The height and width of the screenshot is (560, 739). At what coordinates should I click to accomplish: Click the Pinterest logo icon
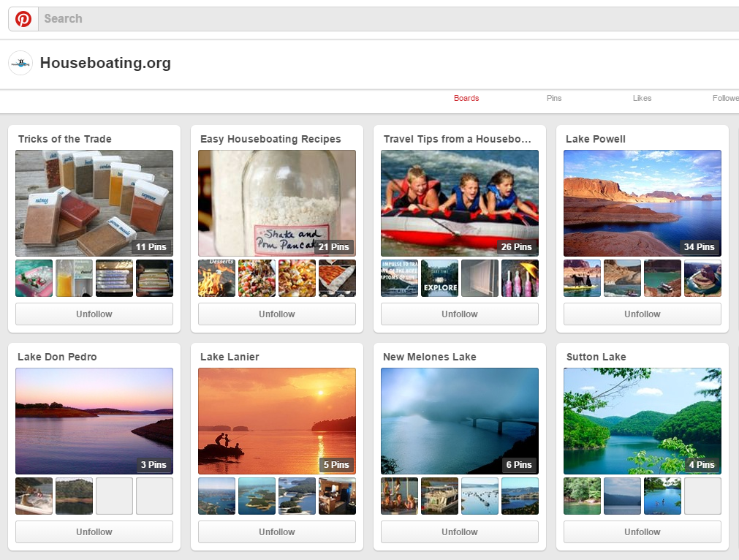click(23, 19)
